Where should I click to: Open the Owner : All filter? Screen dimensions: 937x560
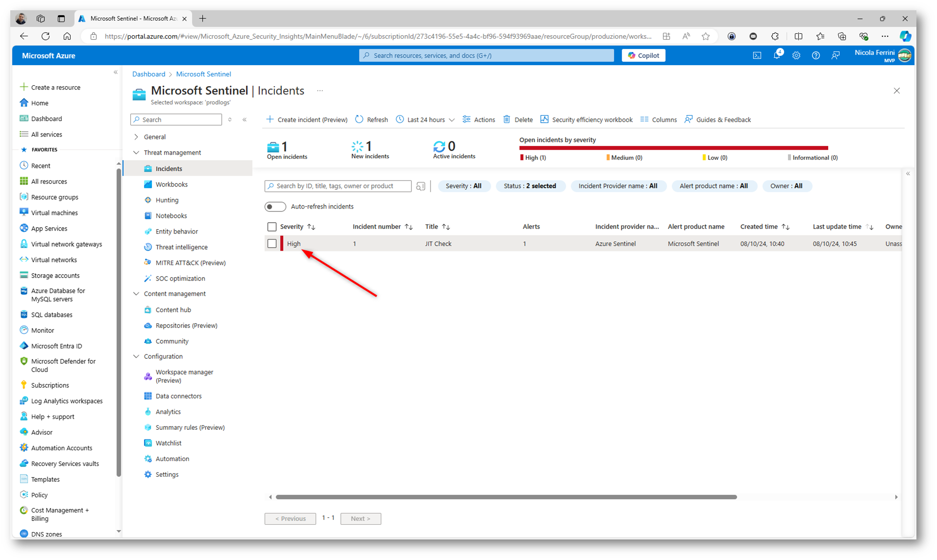(x=786, y=186)
